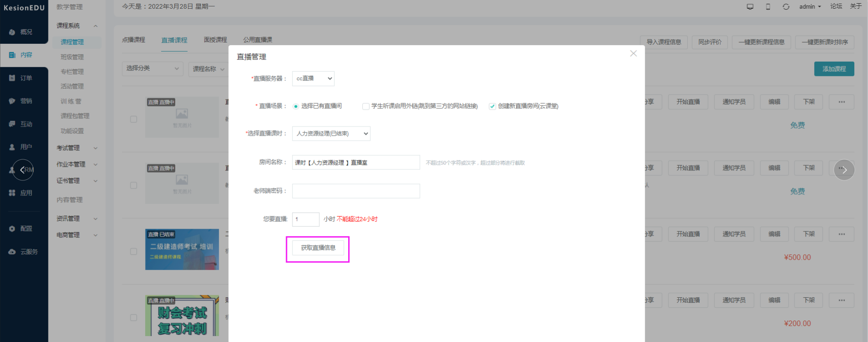This screenshot has height=342, width=868.
Task: Check the 学生听课启用外链 checkbox
Action: [x=366, y=106]
